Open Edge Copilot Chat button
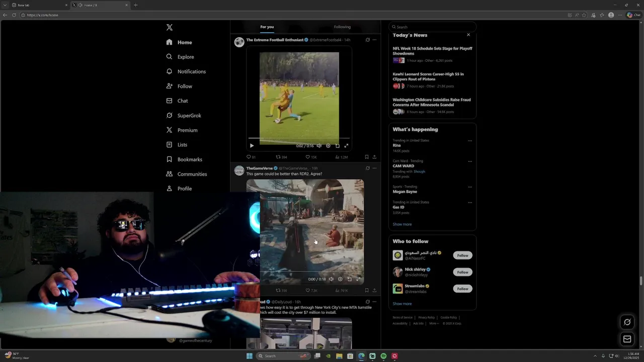The height and width of the screenshot is (362, 644). pos(633,15)
